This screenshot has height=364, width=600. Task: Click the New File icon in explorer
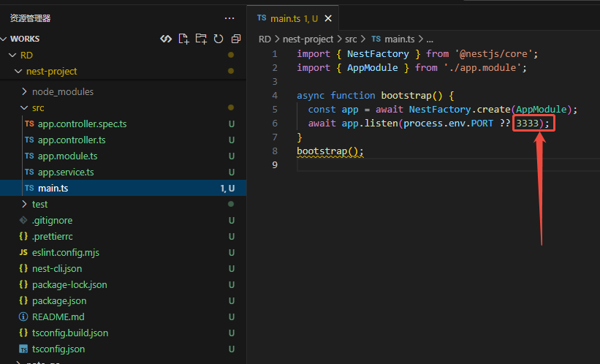183,39
